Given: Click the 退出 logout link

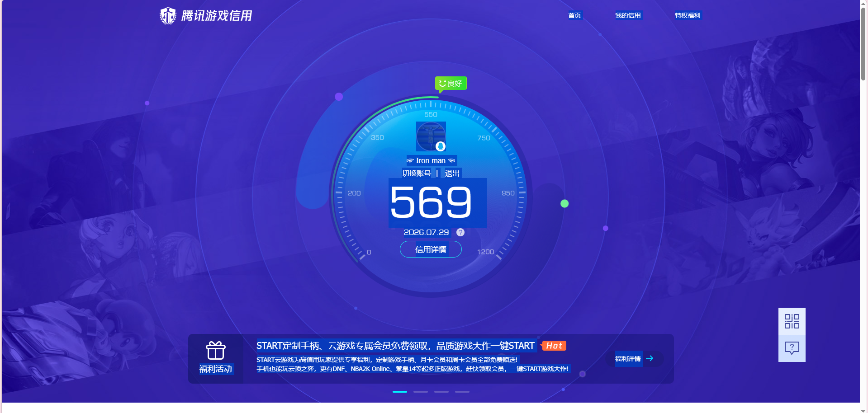Looking at the screenshot, I should point(452,173).
